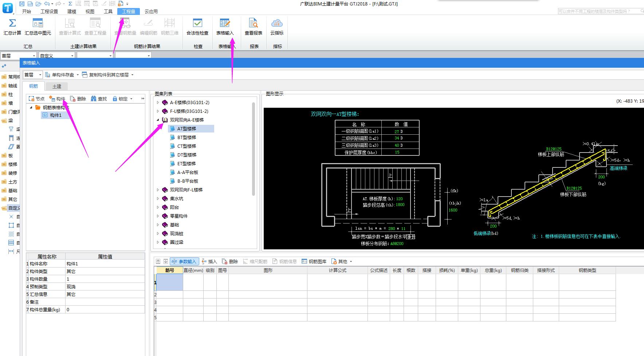Open the 建模 ribbon tab
644x356 pixels.
[x=72, y=12]
